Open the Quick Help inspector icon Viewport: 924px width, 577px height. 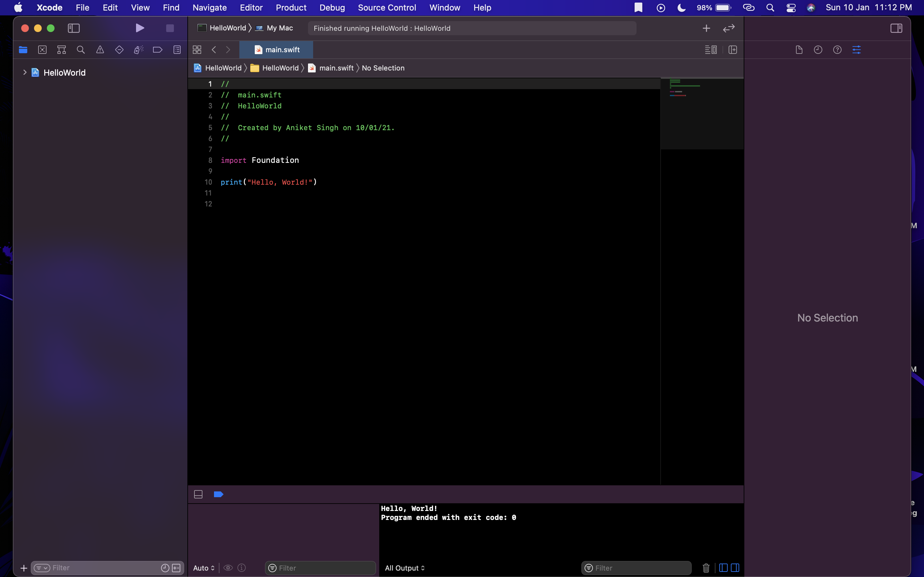[x=837, y=50]
